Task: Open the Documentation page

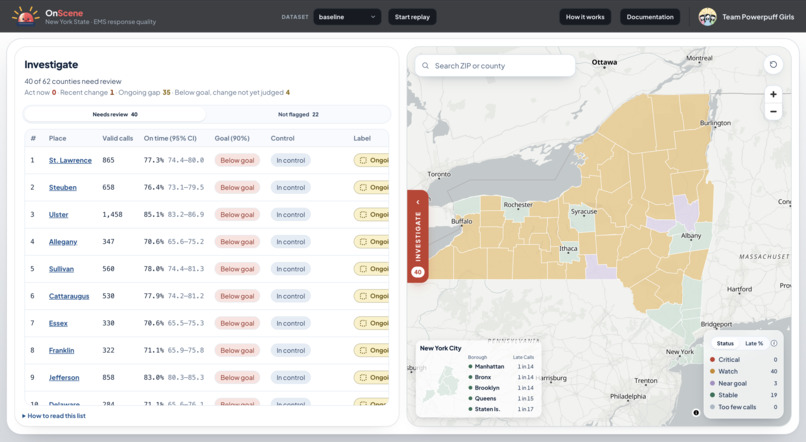Action: click(650, 17)
